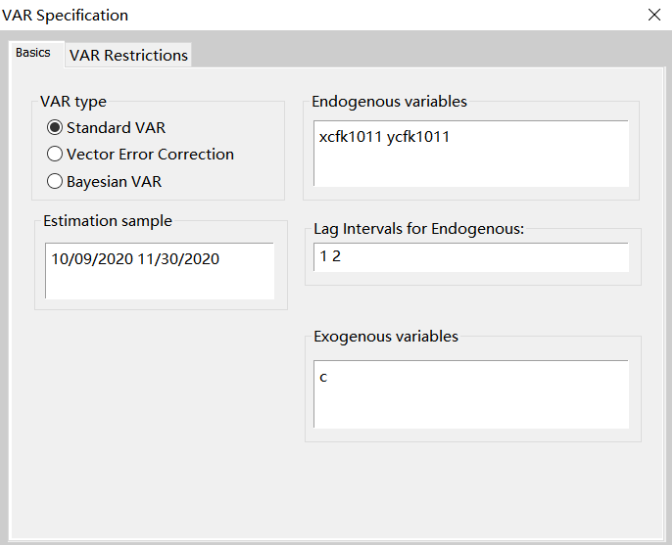Click the 10/09/2020 start date text

91,259
